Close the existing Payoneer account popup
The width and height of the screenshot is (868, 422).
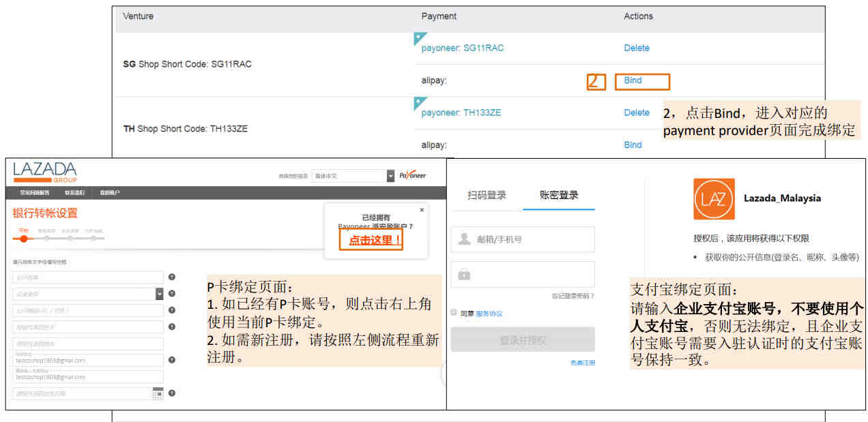421,210
